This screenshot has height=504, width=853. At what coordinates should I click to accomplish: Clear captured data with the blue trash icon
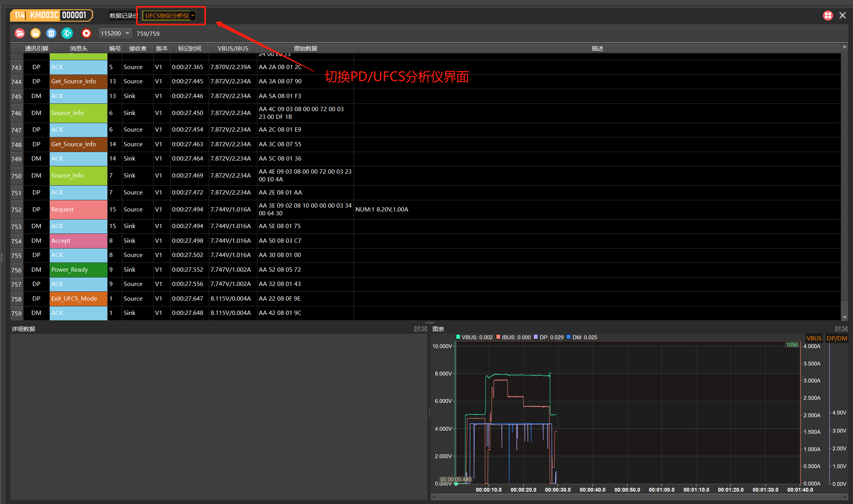coord(51,34)
